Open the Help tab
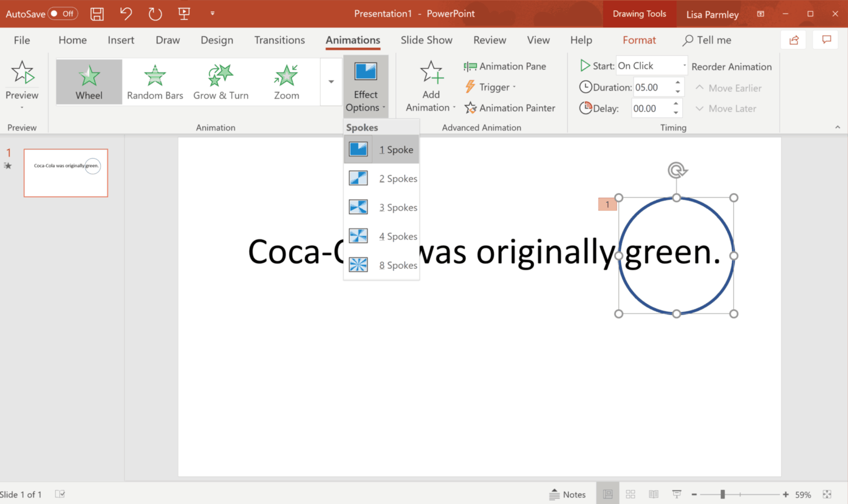 coord(581,40)
